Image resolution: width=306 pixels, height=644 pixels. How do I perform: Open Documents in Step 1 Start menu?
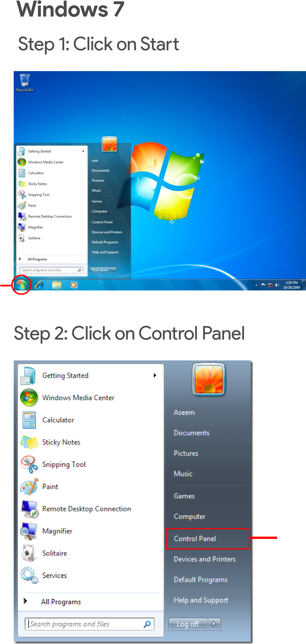[100, 170]
